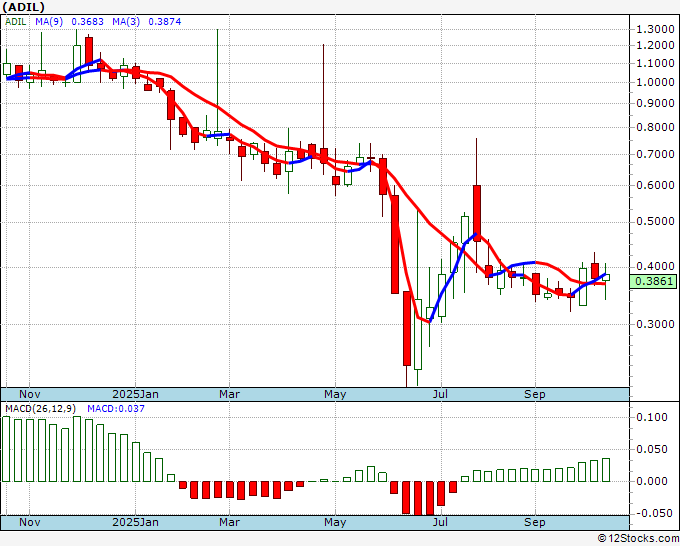Click the 1.0000 price axis label
Image resolution: width=680 pixels, height=546 pixels.
[x=655, y=82]
